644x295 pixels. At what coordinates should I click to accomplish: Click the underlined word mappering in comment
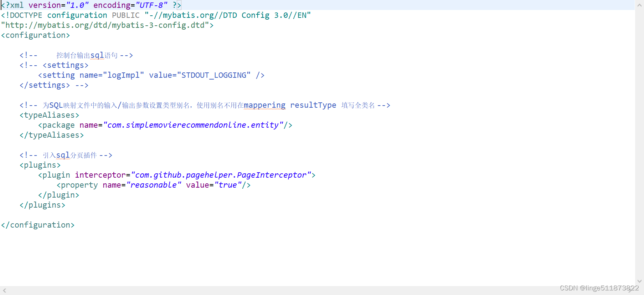(264, 105)
